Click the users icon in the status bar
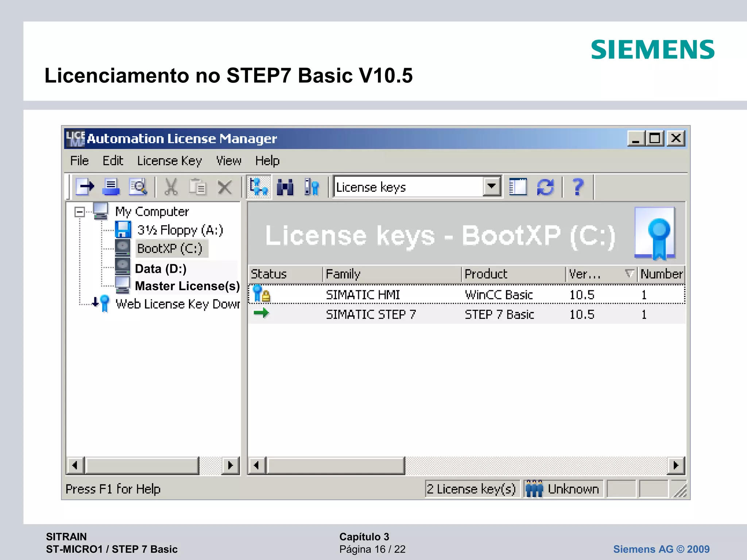 [x=534, y=489]
